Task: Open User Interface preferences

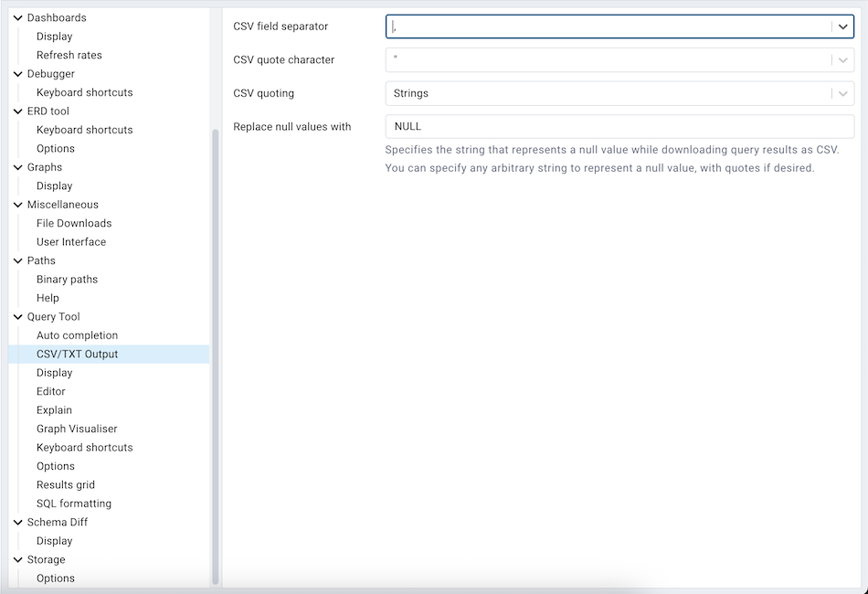Action: tap(71, 242)
